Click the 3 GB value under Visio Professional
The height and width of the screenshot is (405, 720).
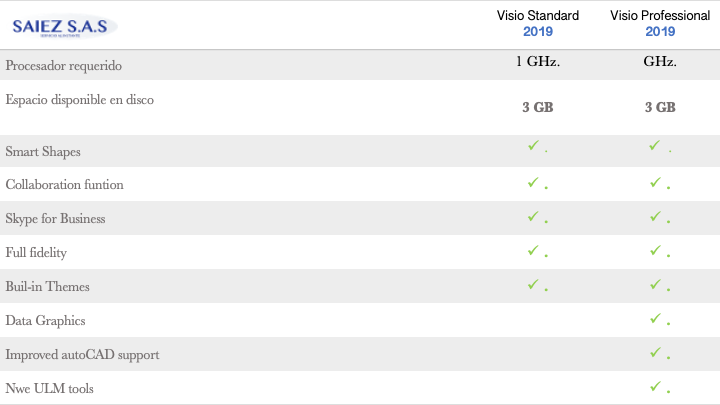click(x=660, y=108)
